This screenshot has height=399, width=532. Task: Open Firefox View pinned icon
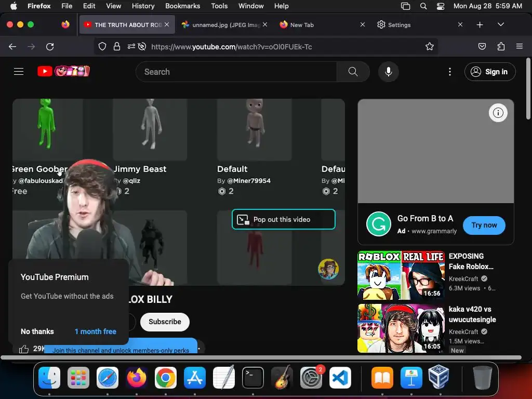[x=65, y=24]
